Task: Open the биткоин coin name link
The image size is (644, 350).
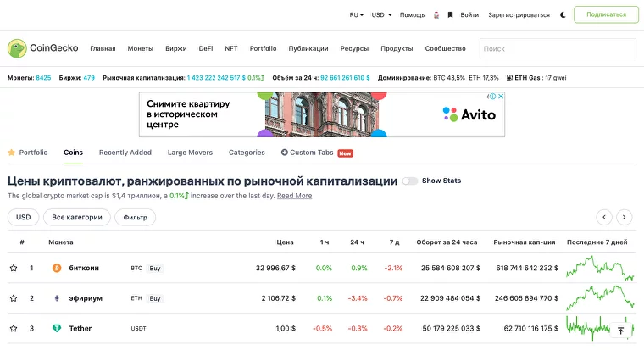Action: [x=84, y=269]
